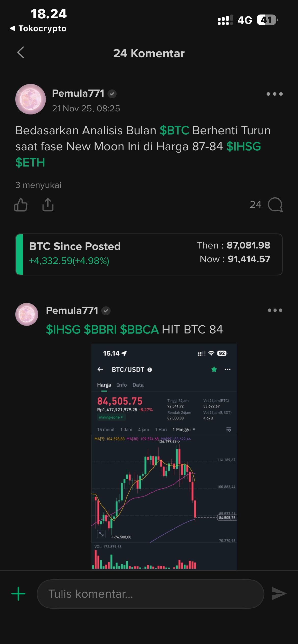Like the post with thumbs-up icon

point(21,205)
